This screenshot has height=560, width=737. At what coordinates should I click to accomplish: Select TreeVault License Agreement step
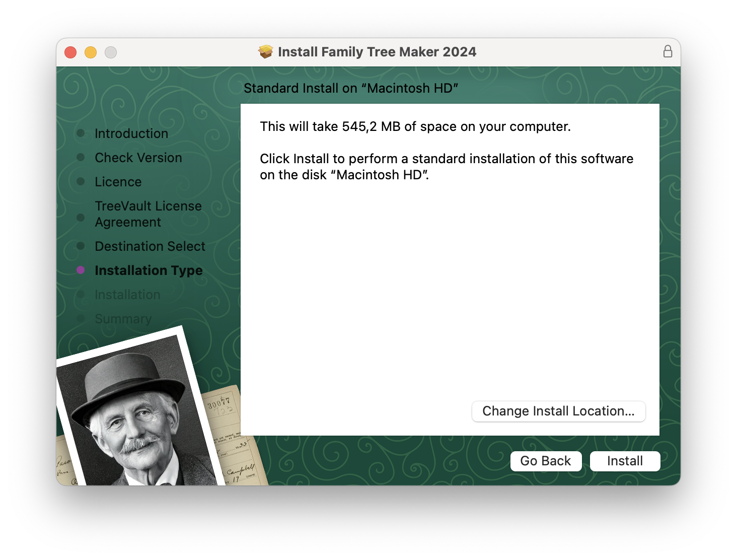[x=148, y=214]
